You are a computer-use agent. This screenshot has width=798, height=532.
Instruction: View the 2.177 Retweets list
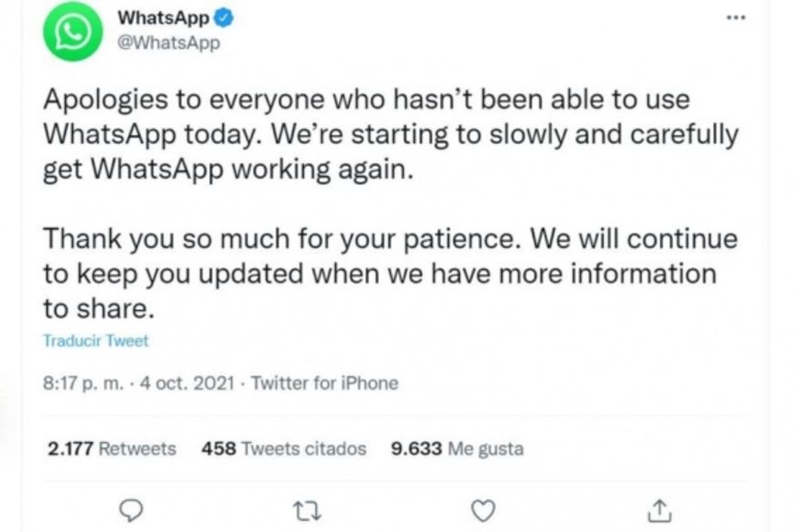[x=111, y=448]
